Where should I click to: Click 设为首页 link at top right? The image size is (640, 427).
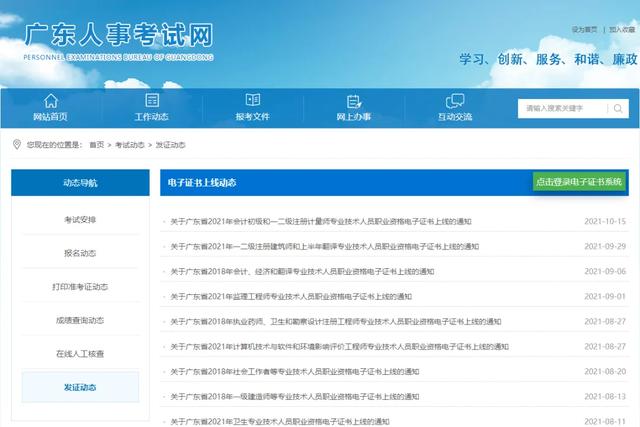(x=584, y=29)
